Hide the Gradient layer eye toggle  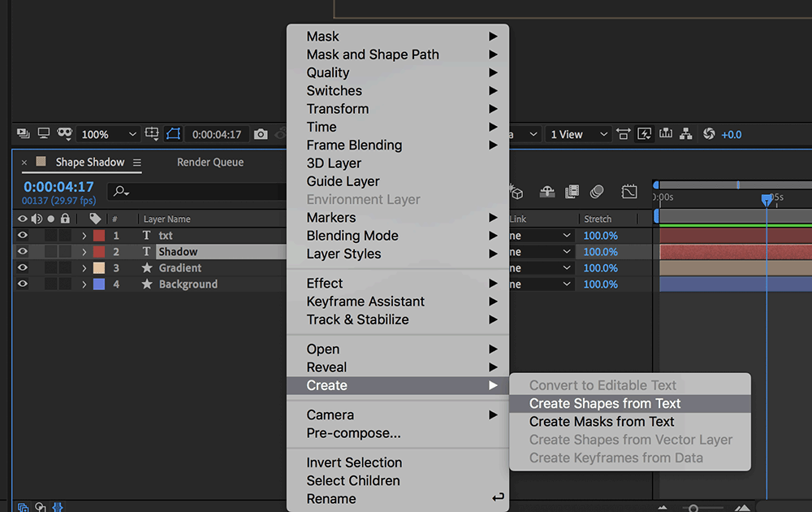[22, 268]
